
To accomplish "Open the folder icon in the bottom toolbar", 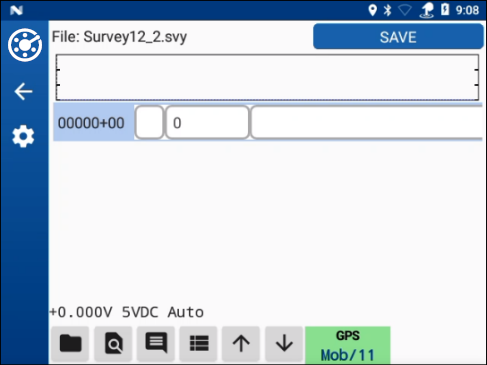I will coord(70,344).
